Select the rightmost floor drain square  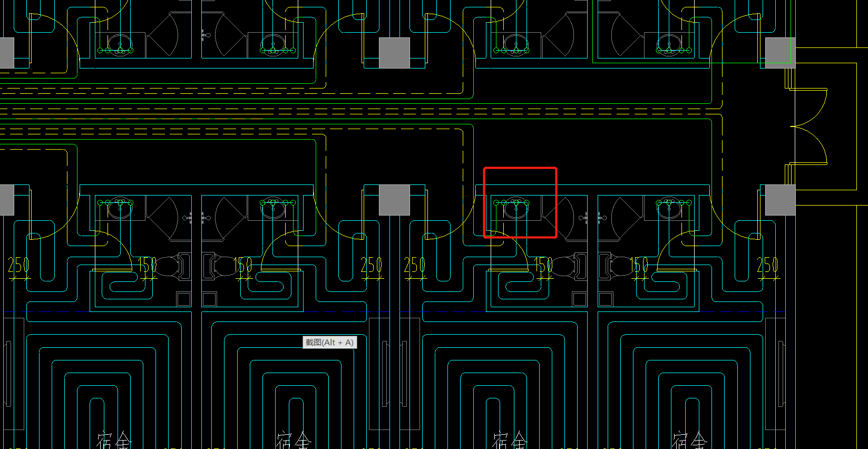tap(606, 299)
